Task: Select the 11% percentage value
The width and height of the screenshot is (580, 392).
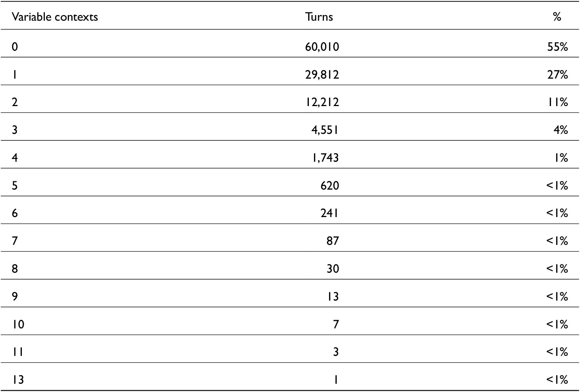Action: tap(557, 102)
